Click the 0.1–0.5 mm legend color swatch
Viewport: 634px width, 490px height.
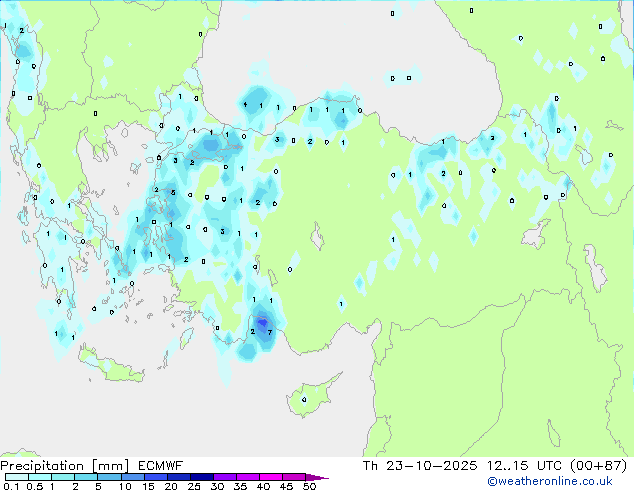[17, 477]
